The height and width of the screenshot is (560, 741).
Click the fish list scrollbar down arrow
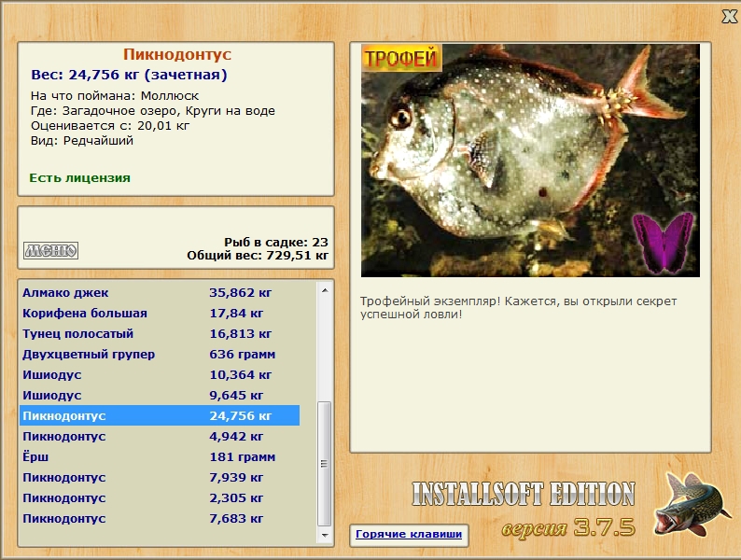325,536
